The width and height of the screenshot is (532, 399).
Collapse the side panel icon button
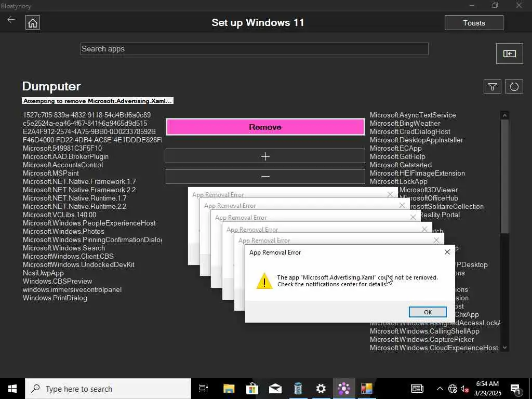(509, 54)
